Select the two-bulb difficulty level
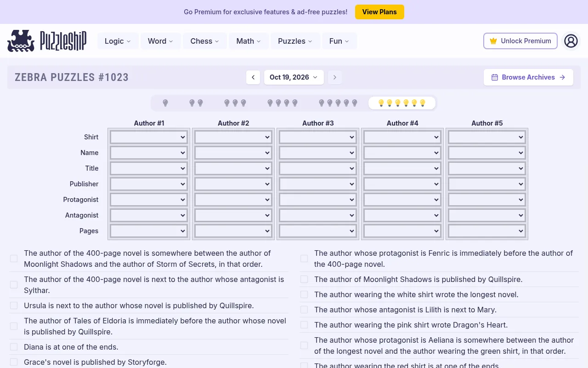This screenshot has width=588, height=368. [x=196, y=103]
